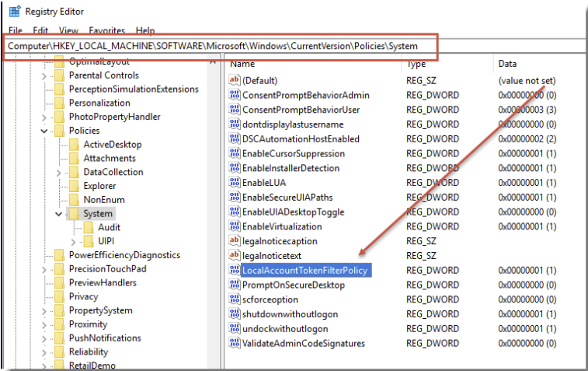Image resolution: width=588 pixels, height=371 pixels.
Task: Select the shutdownwithoutlogon value name
Action: tap(290, 314)
